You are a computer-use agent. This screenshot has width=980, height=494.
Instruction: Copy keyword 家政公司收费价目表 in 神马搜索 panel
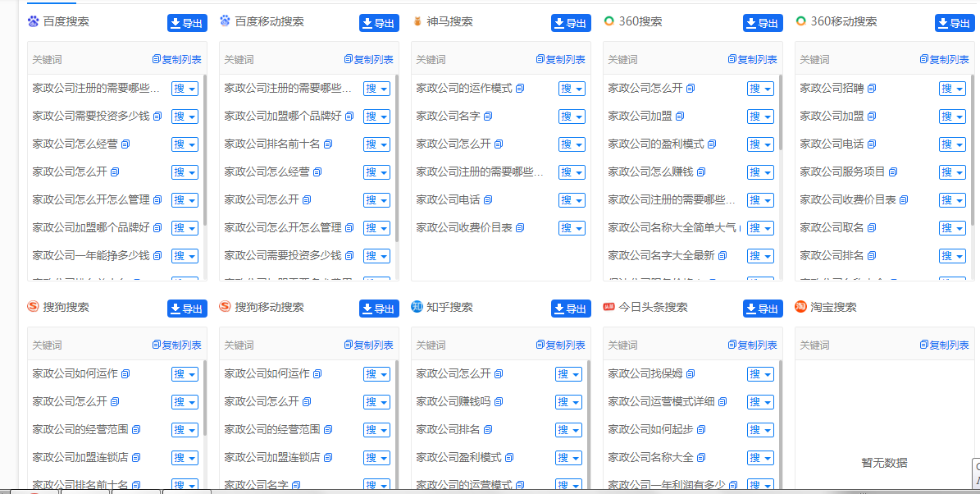(x=520, y=227)
